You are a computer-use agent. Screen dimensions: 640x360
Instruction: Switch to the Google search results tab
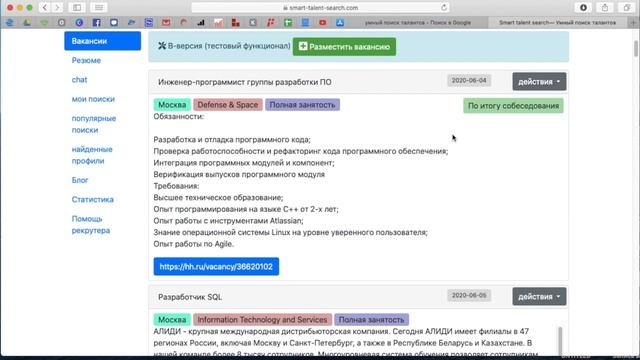(418, 22)
